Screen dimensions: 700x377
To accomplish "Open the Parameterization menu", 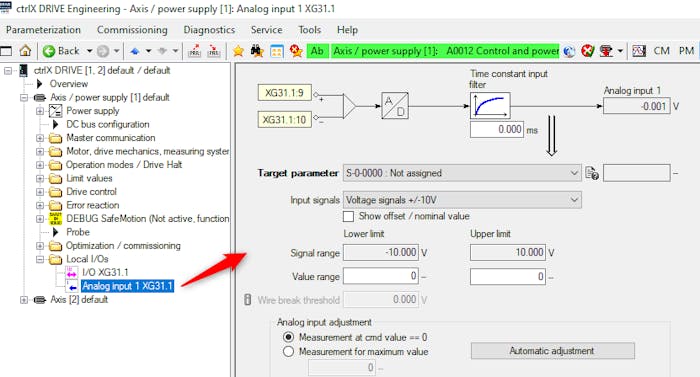I will [x=43, y=30].
